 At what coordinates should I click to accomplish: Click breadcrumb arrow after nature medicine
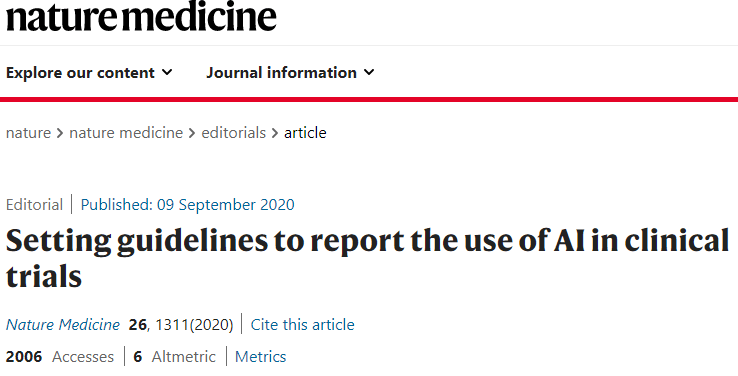point(192,134)
